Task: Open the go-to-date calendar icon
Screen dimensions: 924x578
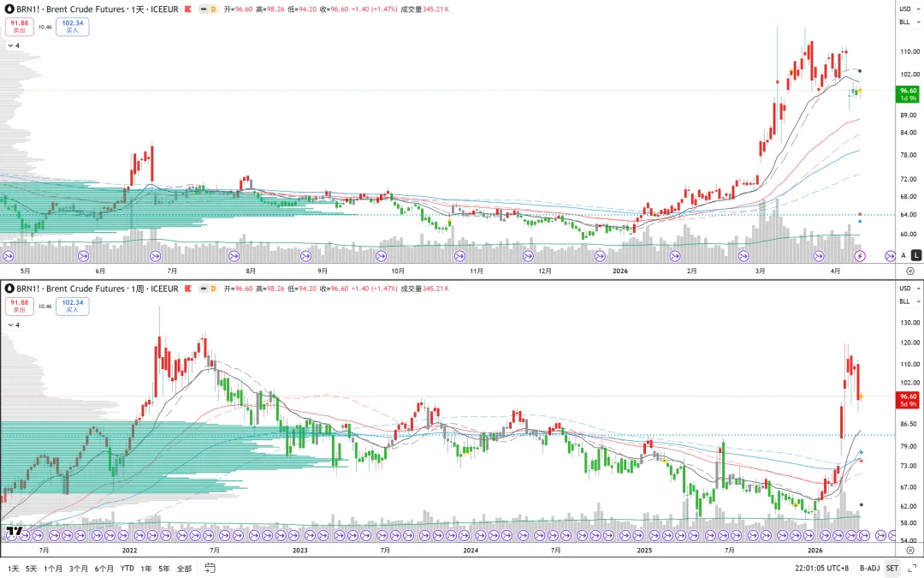Action: point(210,568)
